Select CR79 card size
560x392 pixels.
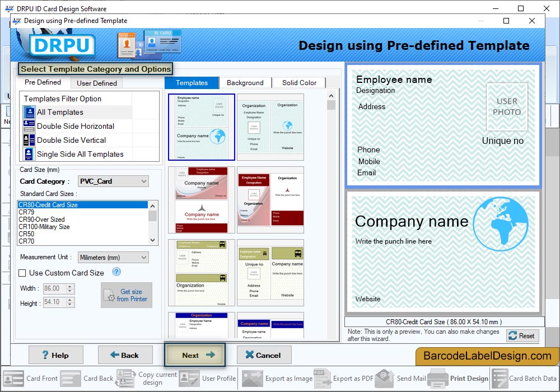pos(82,212)
